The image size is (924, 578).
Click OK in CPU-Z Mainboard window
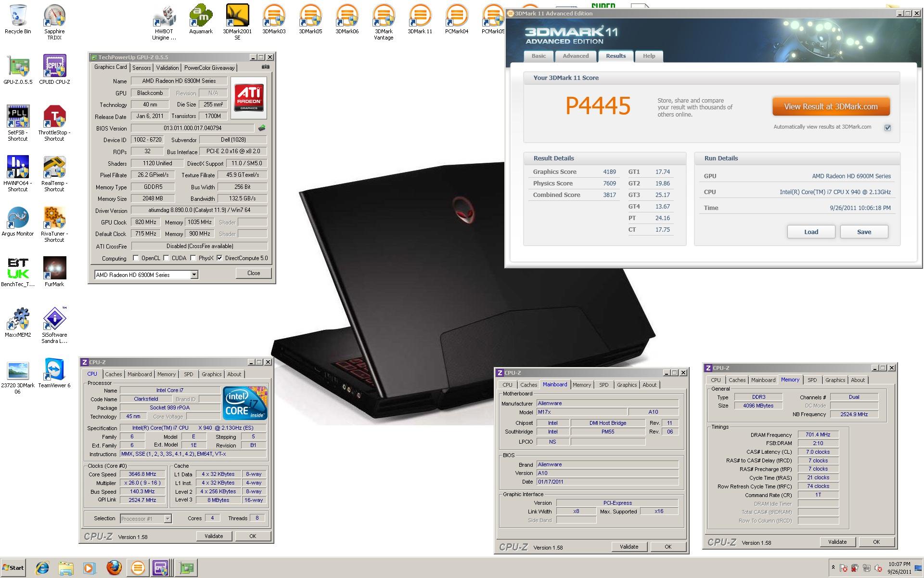(x=668, y=547)
